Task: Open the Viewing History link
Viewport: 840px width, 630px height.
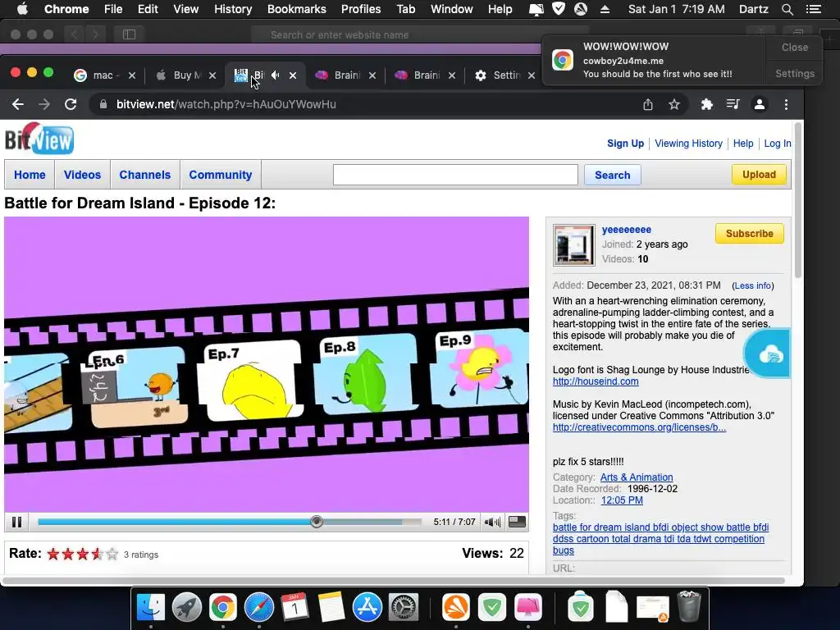Action: coord(688,144)
